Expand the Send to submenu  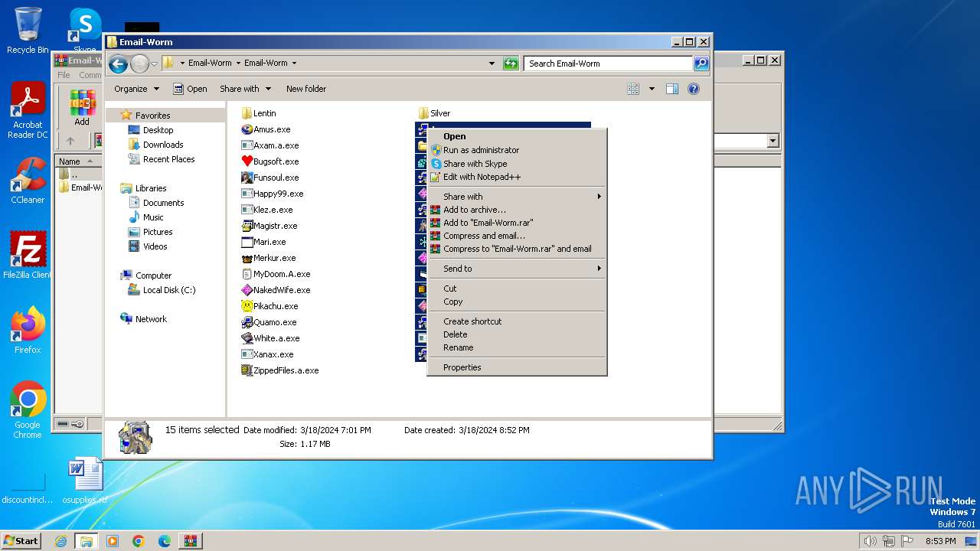point(517,268)
